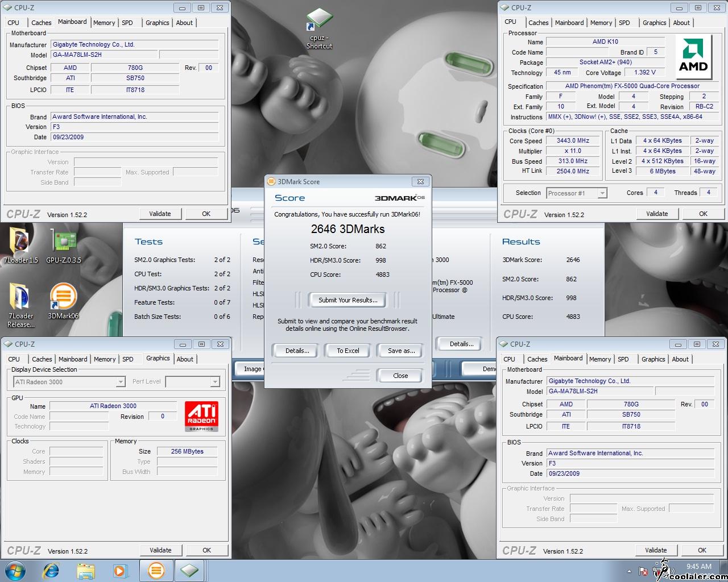Open Caches tab in the ATI Radeon 3000 window
Viewport: 728px width, 582px height.
(x=42, y=359)
